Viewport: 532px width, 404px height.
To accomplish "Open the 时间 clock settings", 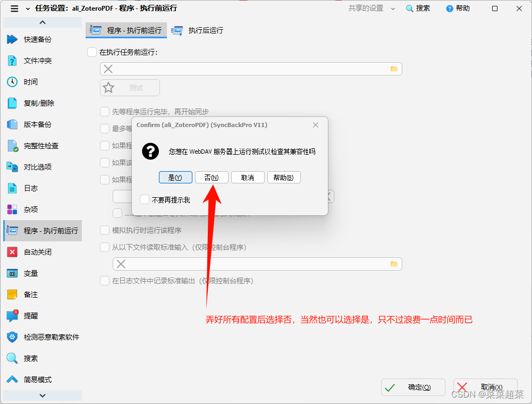I will [43, 82].
